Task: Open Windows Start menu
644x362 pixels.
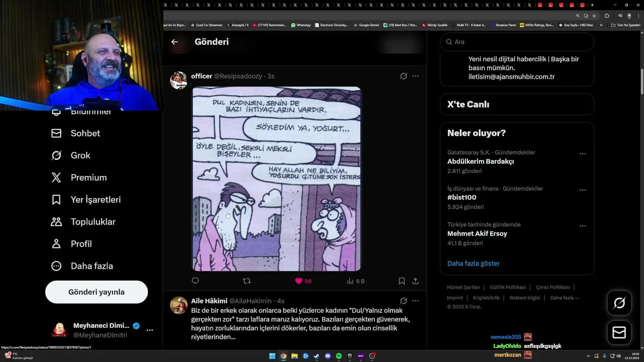Action: (x=272, y=356)
